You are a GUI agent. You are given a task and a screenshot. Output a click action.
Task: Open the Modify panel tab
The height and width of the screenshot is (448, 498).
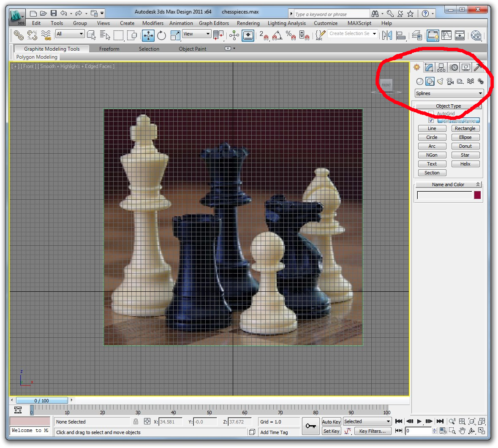pyautogui.click(x=429, y=68)
